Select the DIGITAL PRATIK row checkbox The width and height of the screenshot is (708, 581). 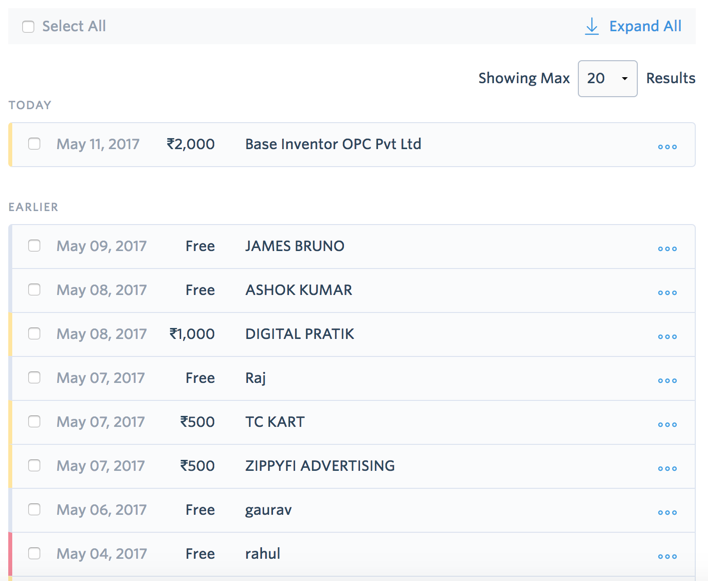pos(34,334)
